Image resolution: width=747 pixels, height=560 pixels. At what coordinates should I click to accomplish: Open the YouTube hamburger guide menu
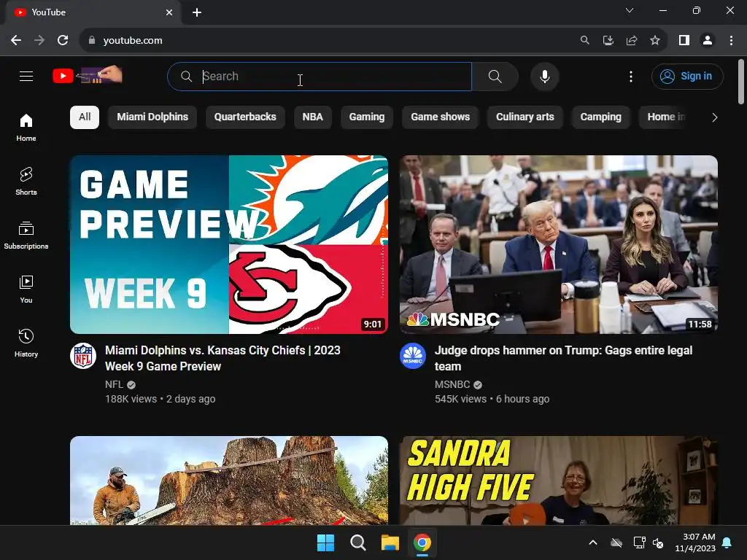[x=26, y=76]
